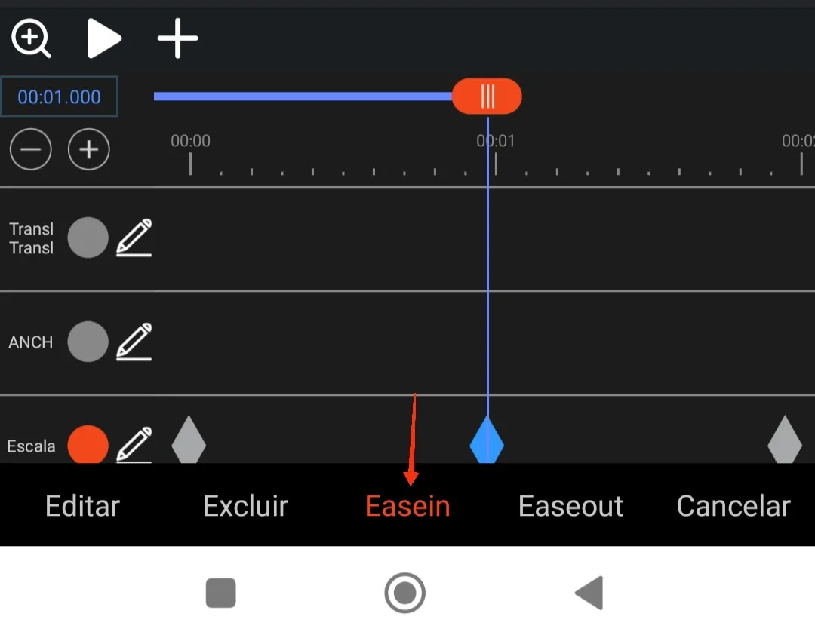Play the animation preview

coord(104,38)
